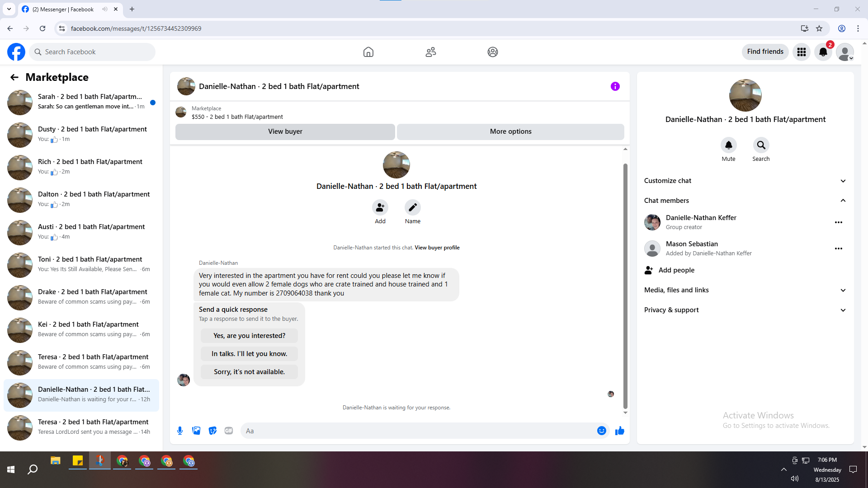
Task: Open the Friends tab in top navigation
Action: coord(430,52)
